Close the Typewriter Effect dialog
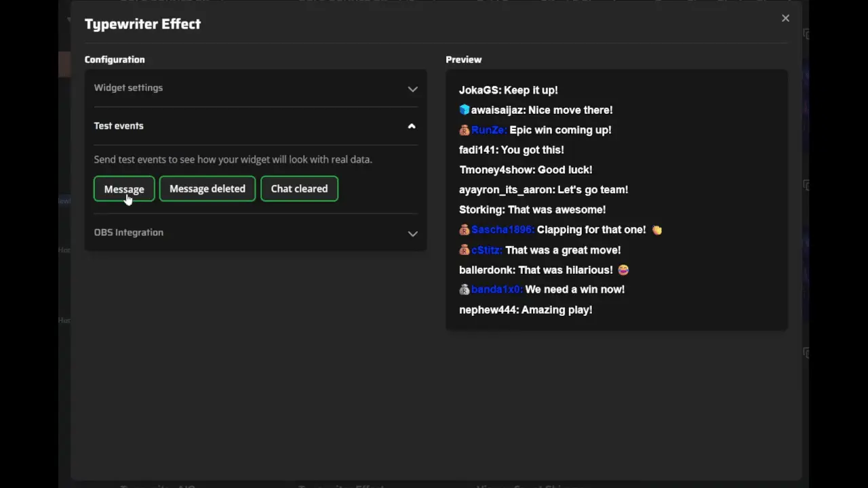This screenshot has height=488, width=868. click(785, 18)
